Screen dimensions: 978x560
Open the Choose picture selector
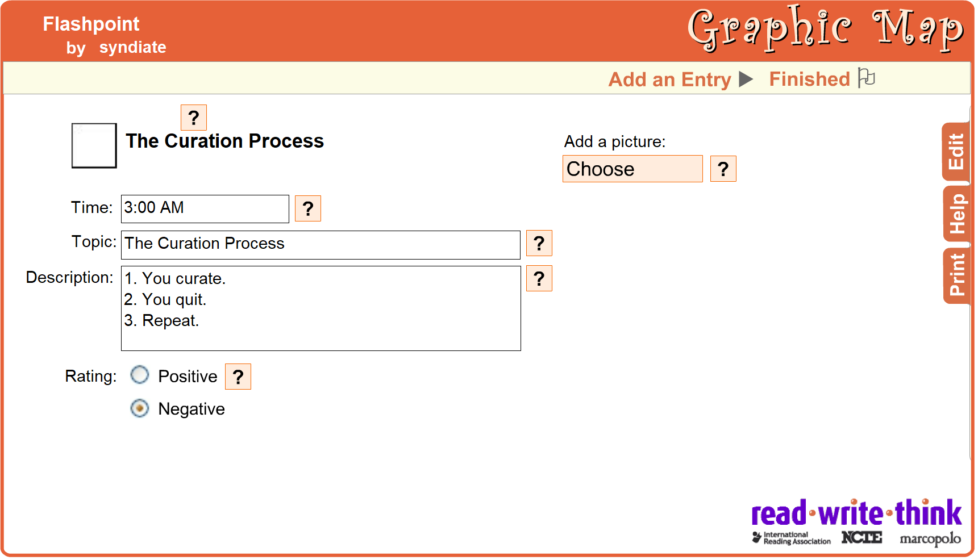632,169
